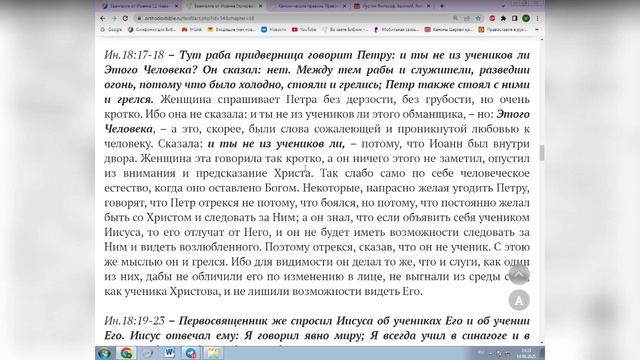
Task: Click the page vertical scrollbar thumb
Action: (x=542, y=153)
